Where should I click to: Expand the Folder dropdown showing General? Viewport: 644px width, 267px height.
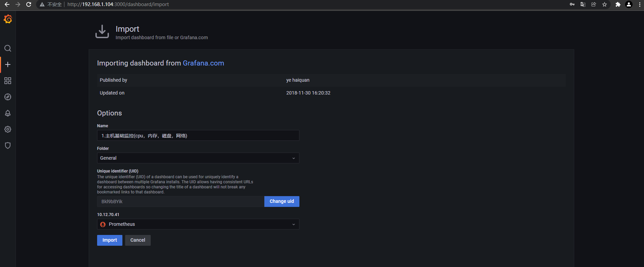pyautogui.click(x=198, y=158)
